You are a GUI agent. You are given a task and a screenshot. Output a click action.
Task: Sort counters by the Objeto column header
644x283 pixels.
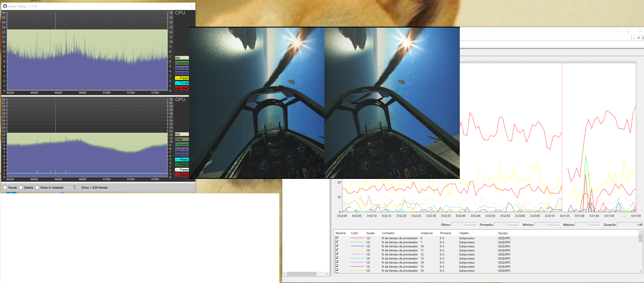(477, 233)
